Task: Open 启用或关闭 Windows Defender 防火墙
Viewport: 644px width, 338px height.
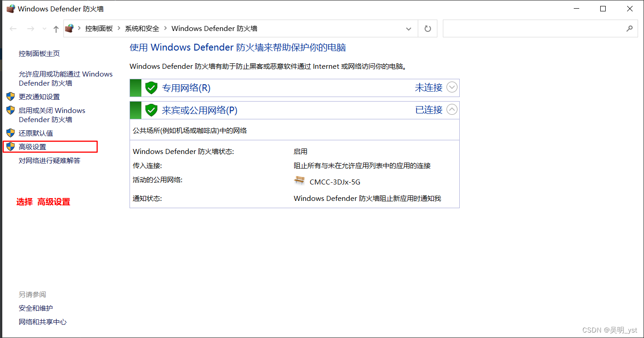Action: coord(52,115)
